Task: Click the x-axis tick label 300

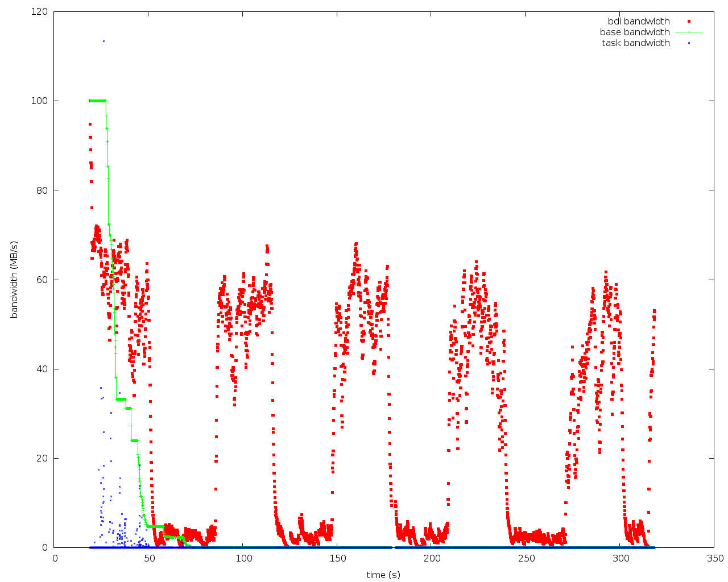Action: pyautogui.click(x=621, y=559)
